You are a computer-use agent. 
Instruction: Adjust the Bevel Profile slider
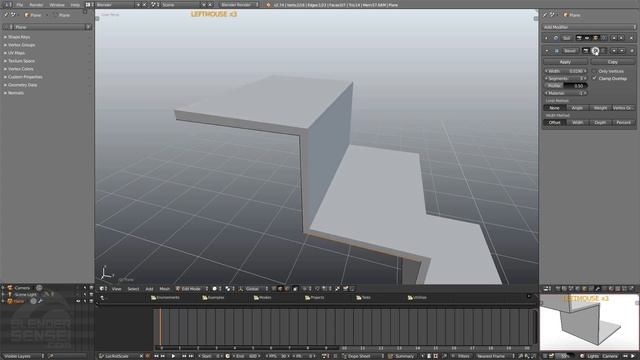coord(566,86)
